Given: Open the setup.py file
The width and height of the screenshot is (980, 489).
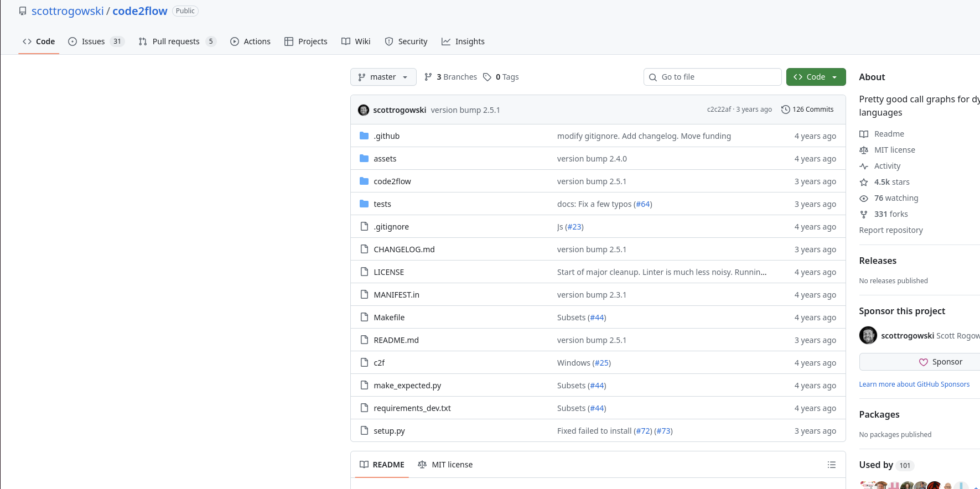Looking at the screenshot, I should point(389,431).
